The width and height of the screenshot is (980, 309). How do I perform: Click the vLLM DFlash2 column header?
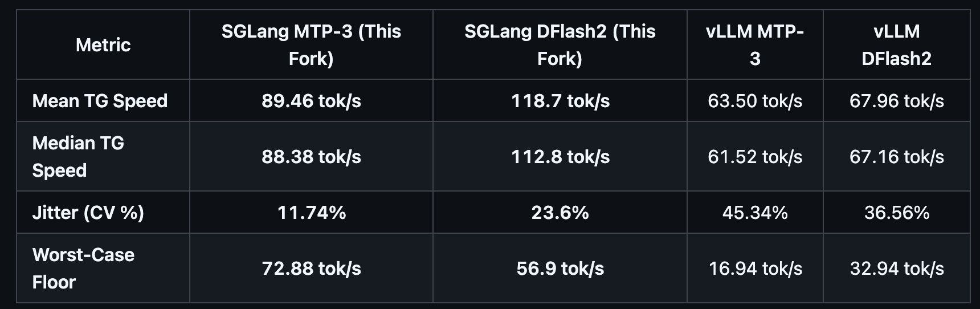point(896,44)
